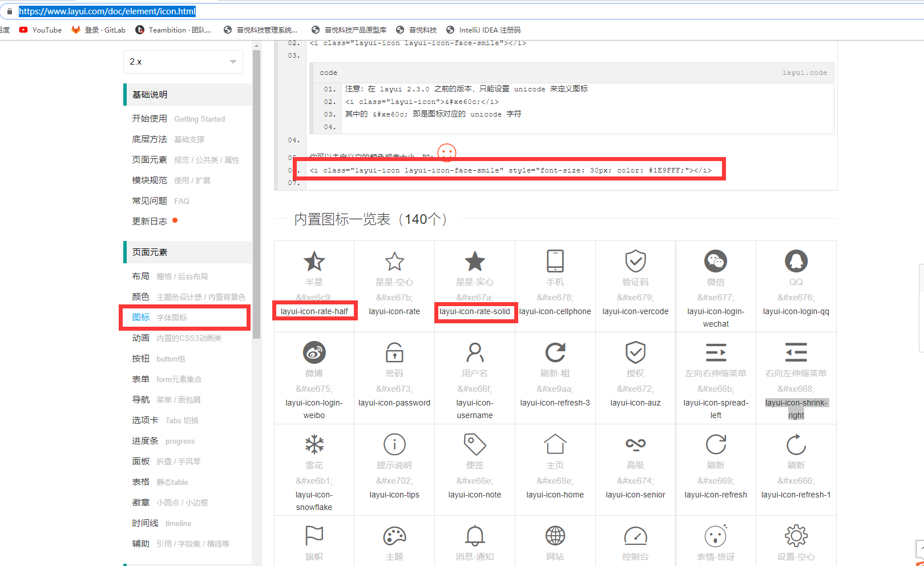The image size is (924, 566).
Task: Select the layui-icon-rate-half half-star icon
Action: pos(314,262)
